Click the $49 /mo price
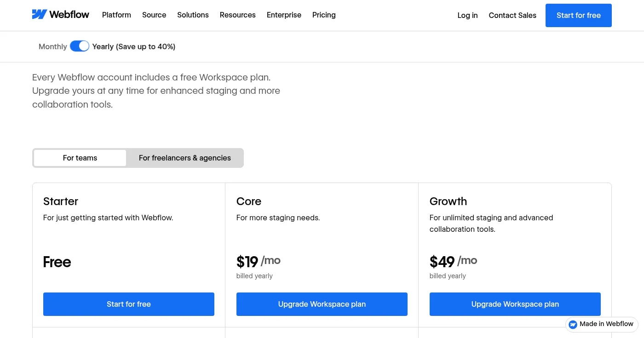This screenshot has height=338, width=644. (453, 262)
